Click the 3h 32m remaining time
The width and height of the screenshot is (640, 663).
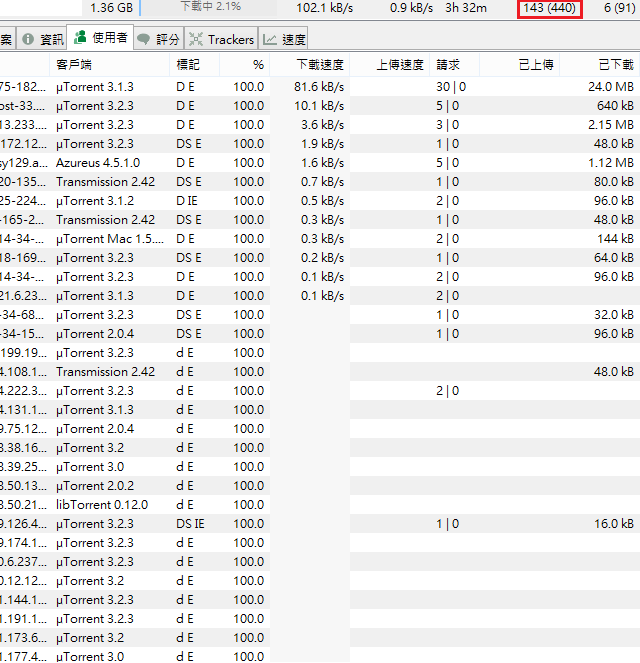[466, 8]
